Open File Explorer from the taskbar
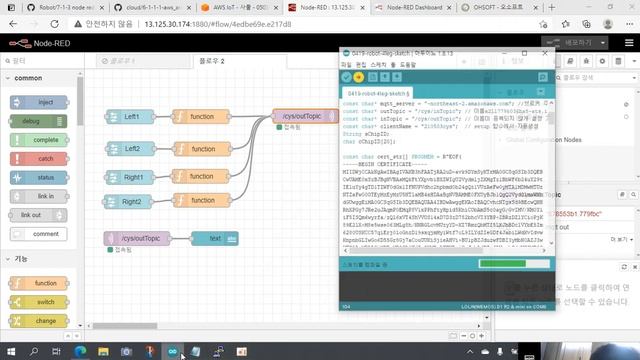Screen dimensions: 640x360 coord(103,351)
